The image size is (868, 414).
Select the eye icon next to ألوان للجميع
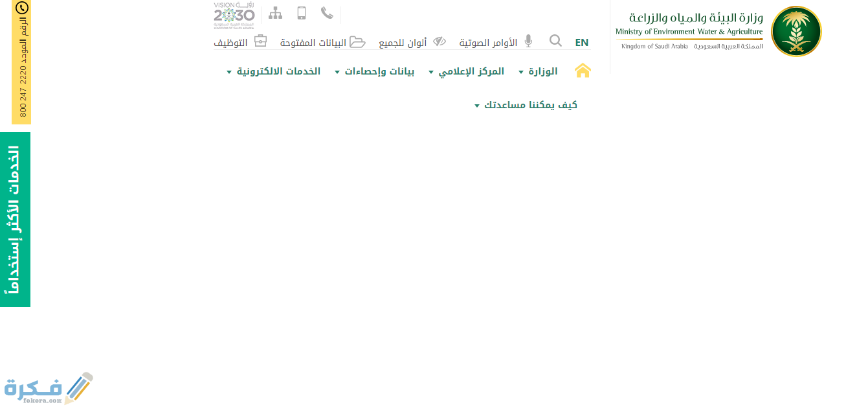coord(441,41)
